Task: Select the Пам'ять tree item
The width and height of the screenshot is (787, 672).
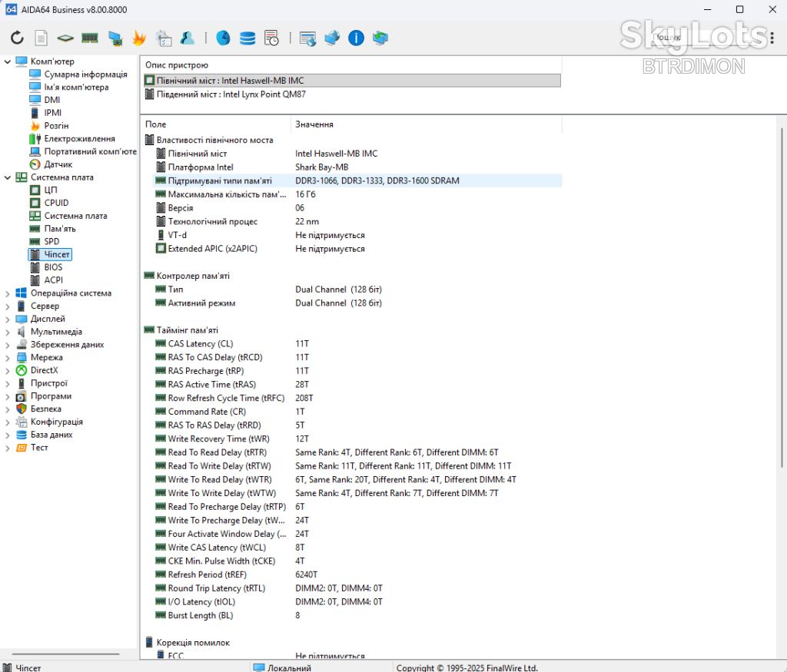Action: [60, 229]
